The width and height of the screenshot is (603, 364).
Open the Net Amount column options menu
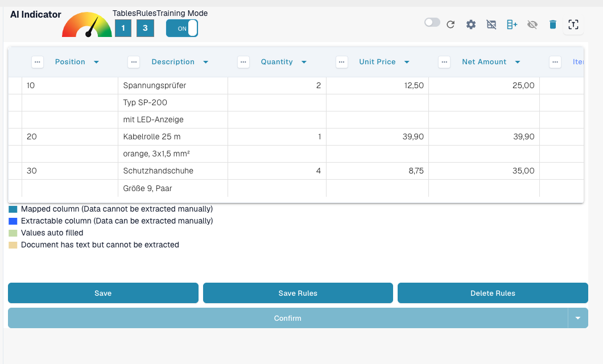pos(444,62)
